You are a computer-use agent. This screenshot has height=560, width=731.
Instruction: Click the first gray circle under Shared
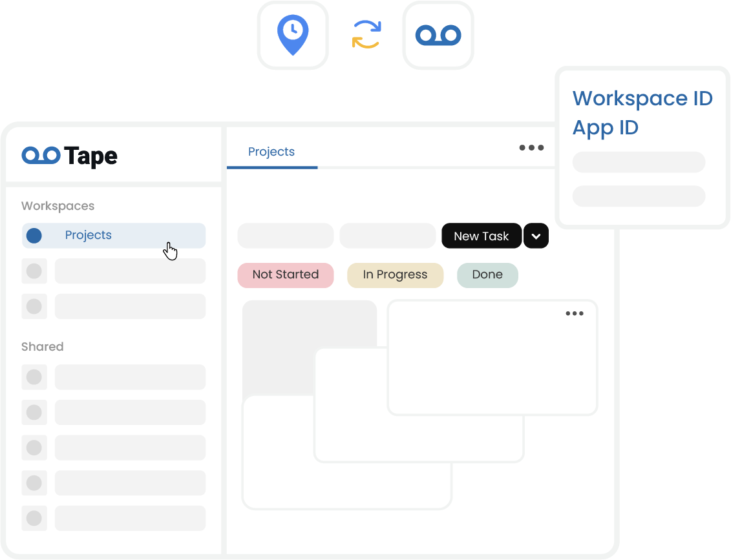click(x=34, y=377)
